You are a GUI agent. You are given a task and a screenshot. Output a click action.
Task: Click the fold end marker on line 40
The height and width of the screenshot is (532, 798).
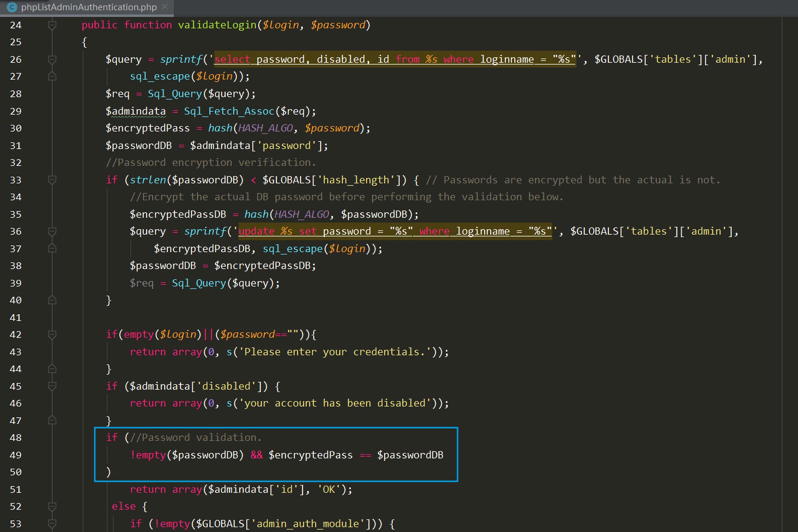pyautogui.click(x=52, y=300)
